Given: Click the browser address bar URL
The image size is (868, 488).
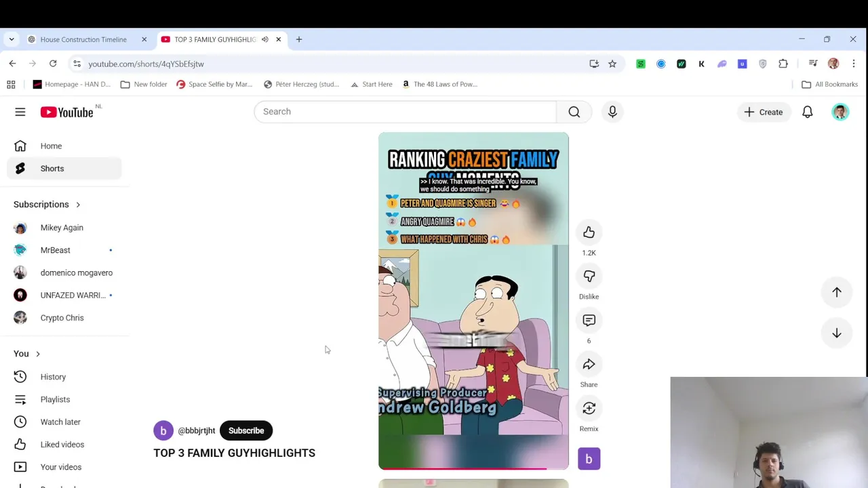Looking at the screenshot, I should [x=146, y=64].
